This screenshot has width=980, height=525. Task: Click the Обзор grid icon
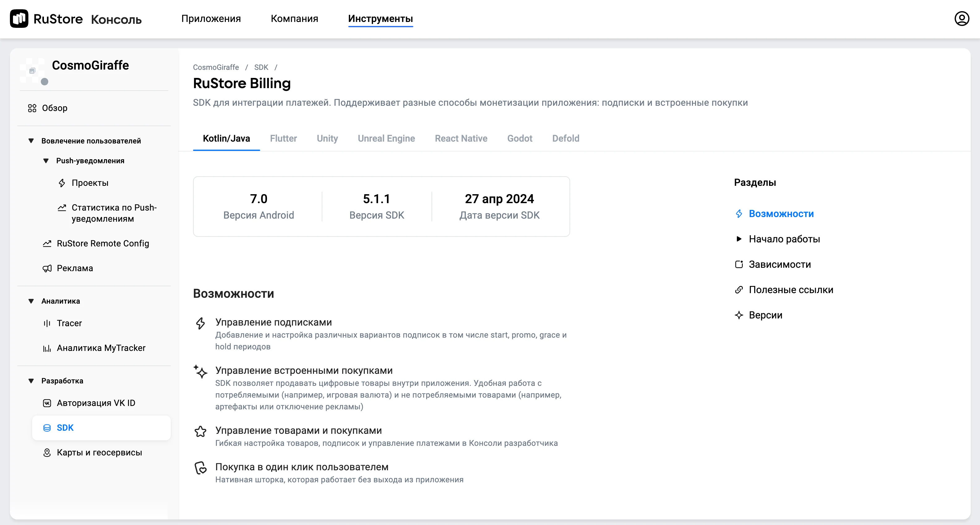32,108
